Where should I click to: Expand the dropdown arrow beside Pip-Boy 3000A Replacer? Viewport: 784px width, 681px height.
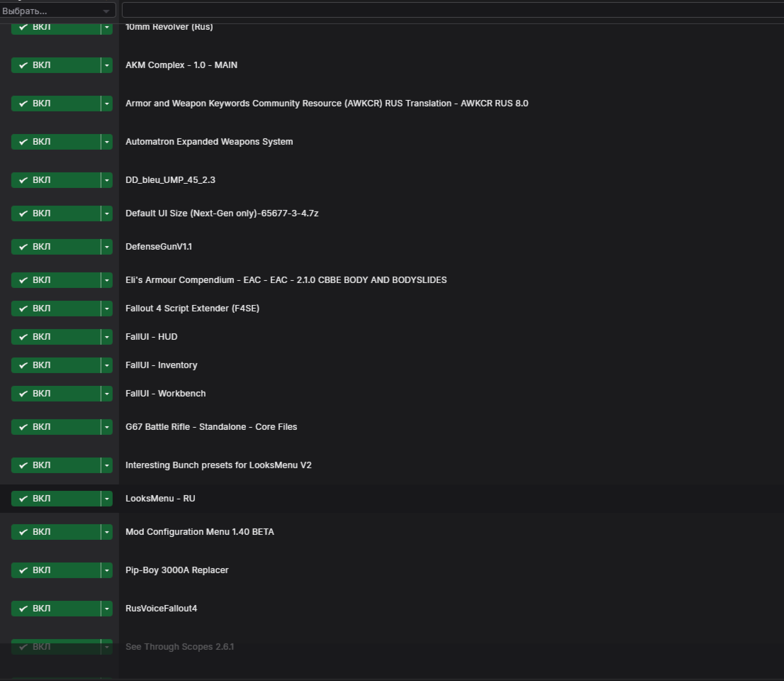107,570
